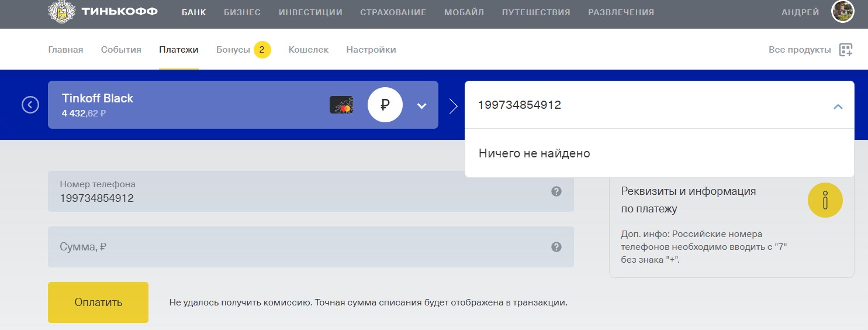Click the АНДРЕЙ user name
The height and width of the screenshot is (330, 868).
tap(800, 12)
